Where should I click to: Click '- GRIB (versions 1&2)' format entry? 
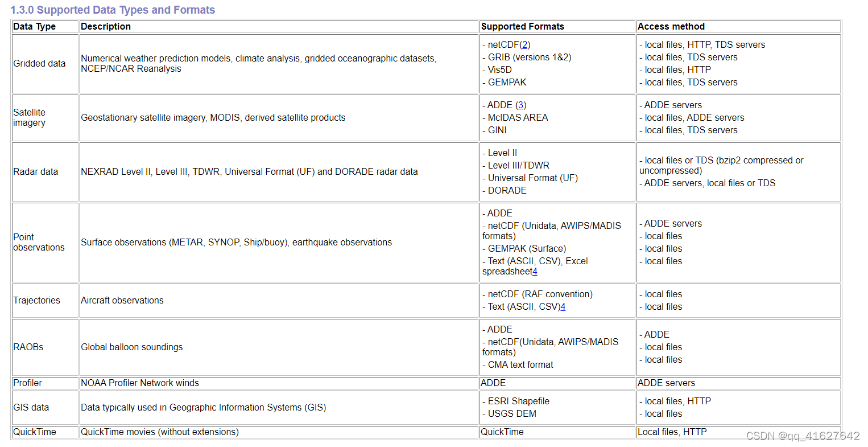click(x=527, y=57)
